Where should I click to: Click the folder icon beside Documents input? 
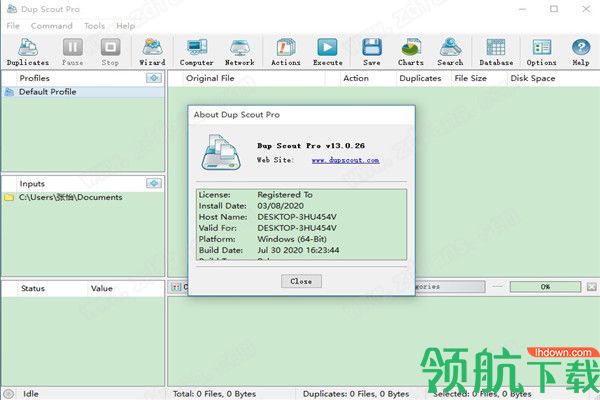click(x=9, y=198)
